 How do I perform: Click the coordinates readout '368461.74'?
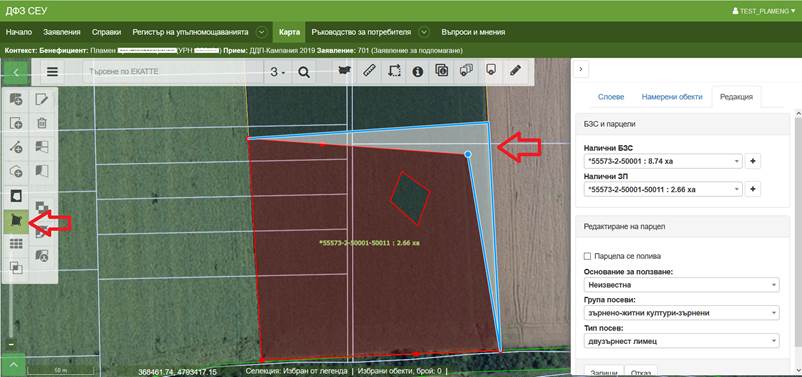[177, 372]
